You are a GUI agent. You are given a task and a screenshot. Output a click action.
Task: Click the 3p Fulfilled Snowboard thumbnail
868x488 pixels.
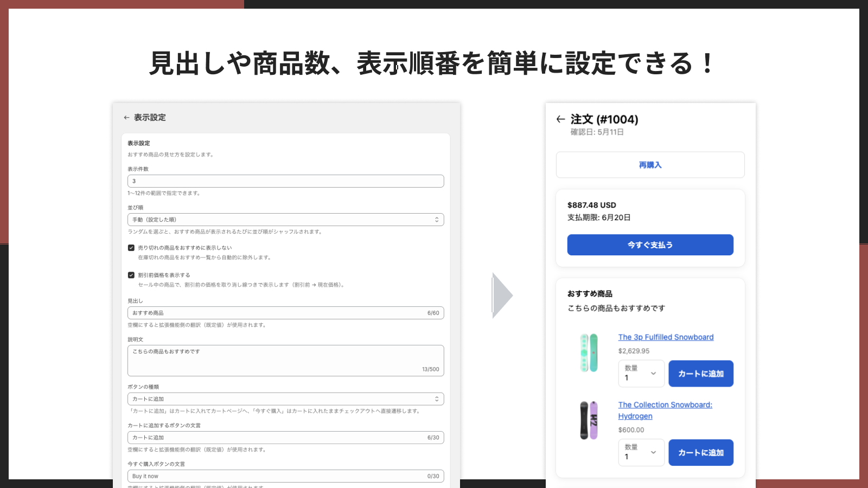(589, 352)
